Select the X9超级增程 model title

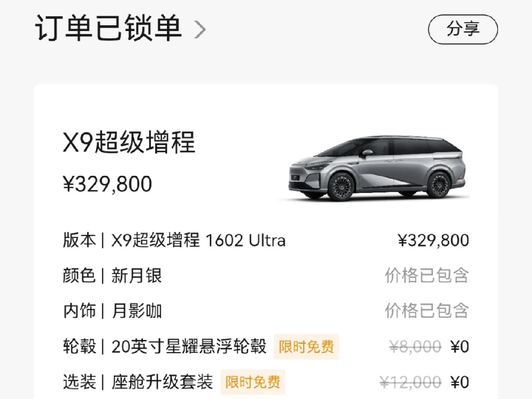click(129, 143)
